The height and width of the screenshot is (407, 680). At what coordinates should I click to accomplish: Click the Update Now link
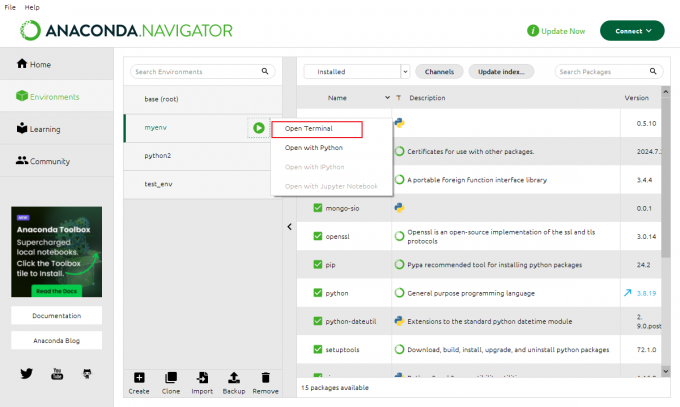563,31
